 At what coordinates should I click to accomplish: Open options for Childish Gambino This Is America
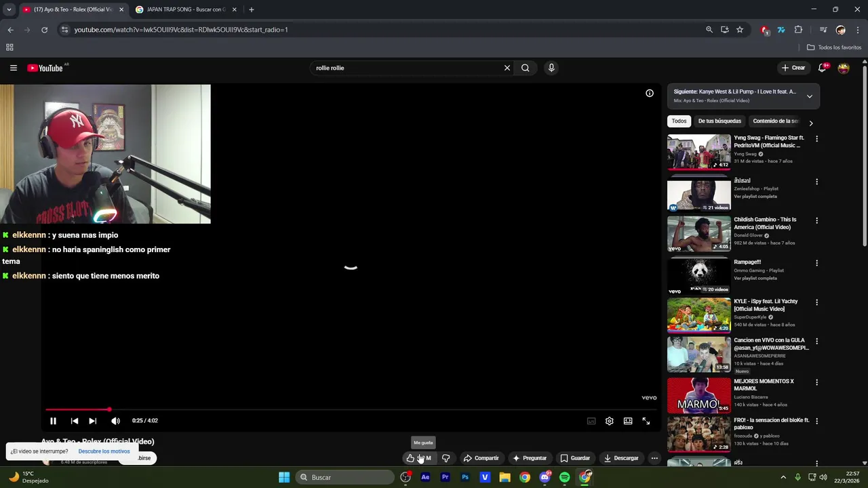click(816, 221)
